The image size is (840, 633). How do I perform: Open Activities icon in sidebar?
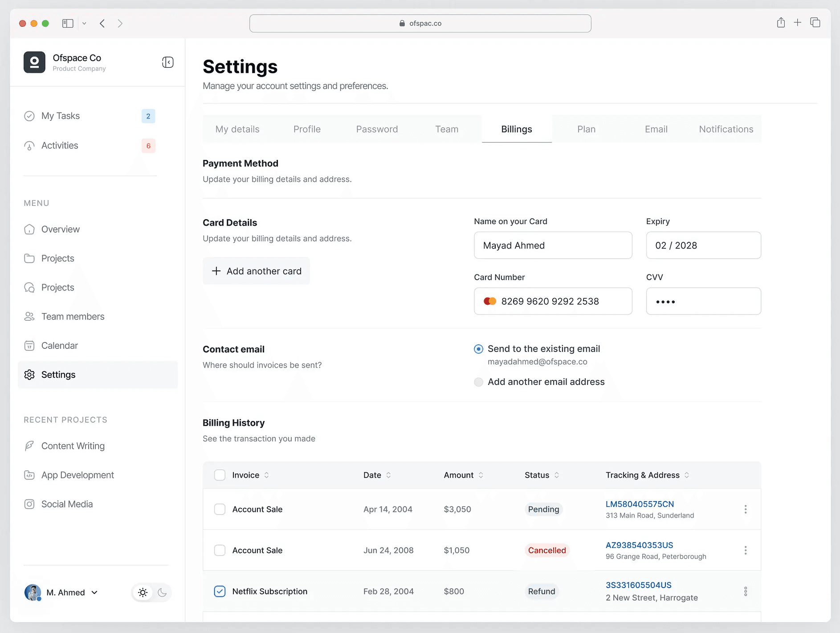coord(29,146)
